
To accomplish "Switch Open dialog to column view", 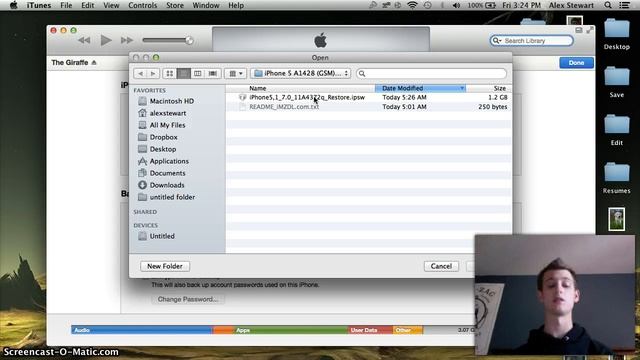I will pyautogui.click(x=198, y=73).
